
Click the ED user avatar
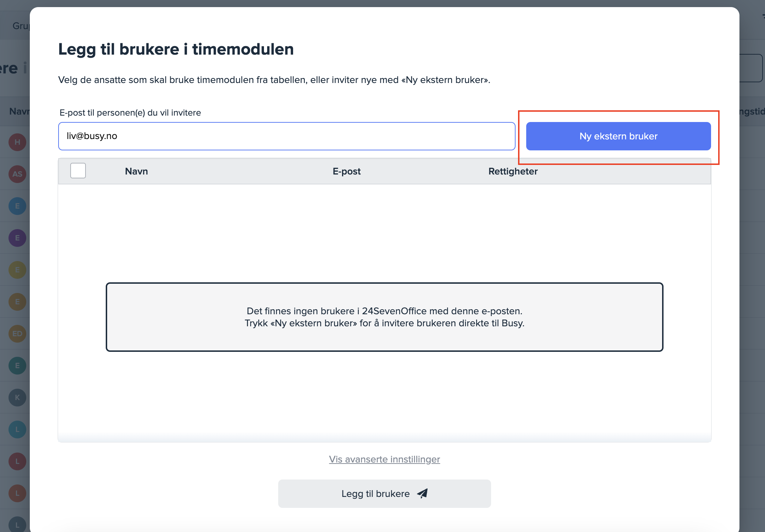17,334
